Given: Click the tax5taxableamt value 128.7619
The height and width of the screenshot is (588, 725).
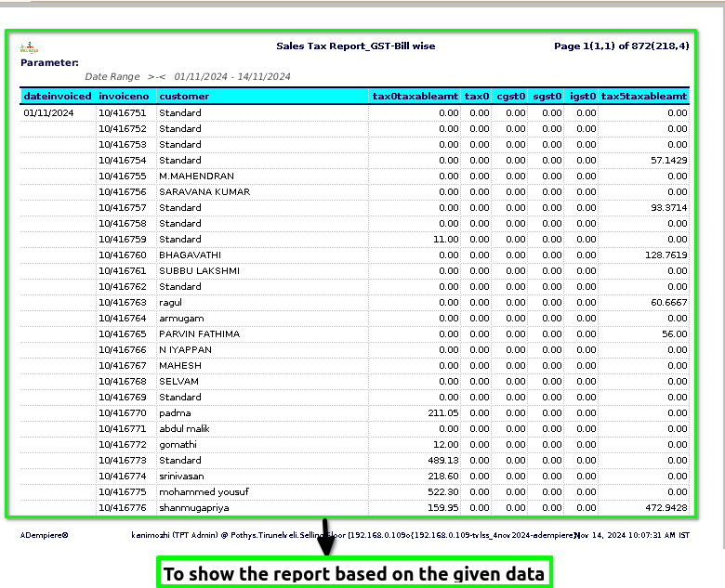Looking at the screenshot, I should point(666,255).
